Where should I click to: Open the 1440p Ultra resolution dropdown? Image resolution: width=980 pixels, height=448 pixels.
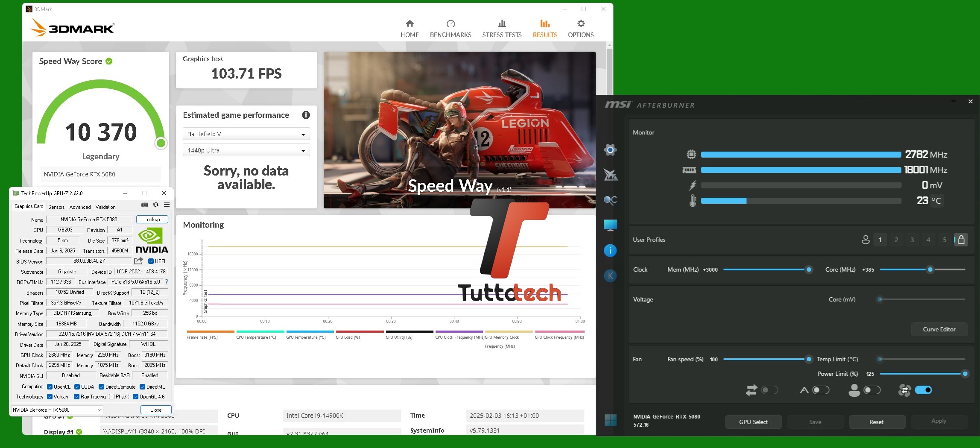(246, 150)
